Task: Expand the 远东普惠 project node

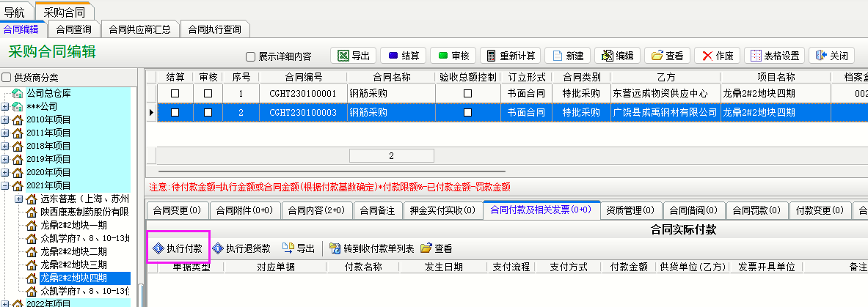Action: [19, 199]
